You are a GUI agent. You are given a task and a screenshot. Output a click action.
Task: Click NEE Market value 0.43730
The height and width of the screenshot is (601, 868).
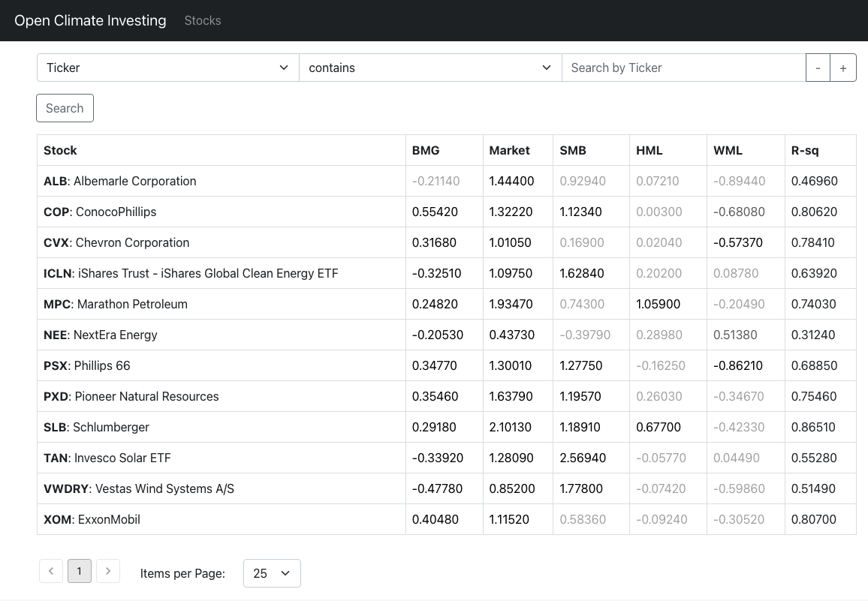(x=512, y=335)
